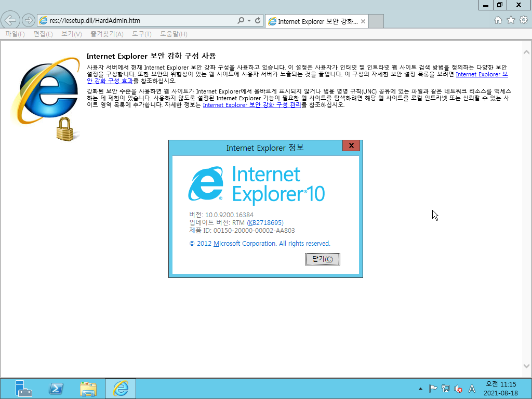Go to Home page icon
The image size is (532, 399).
click(x=498, y=20)
